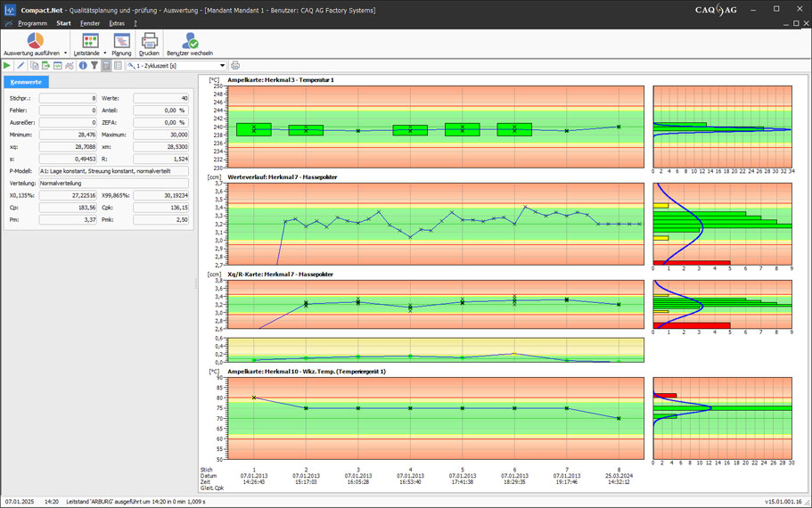
Task: Click the P-Modell value field
Action: pyautogui.click(x=113, y=171)
